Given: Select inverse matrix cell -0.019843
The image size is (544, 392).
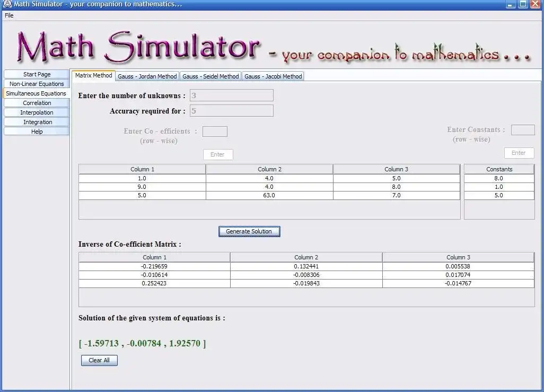Looking at the screenshot, I should 306,283.
